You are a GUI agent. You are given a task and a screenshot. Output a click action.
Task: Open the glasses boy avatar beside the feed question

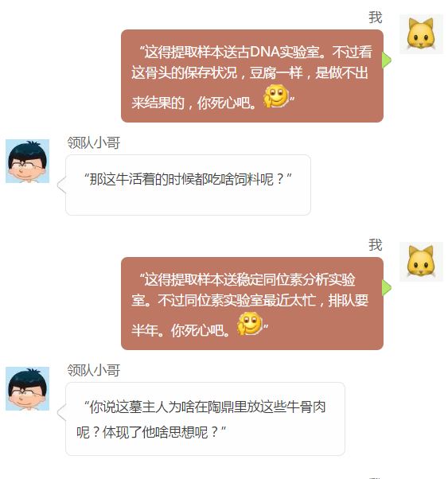(28, 161)
